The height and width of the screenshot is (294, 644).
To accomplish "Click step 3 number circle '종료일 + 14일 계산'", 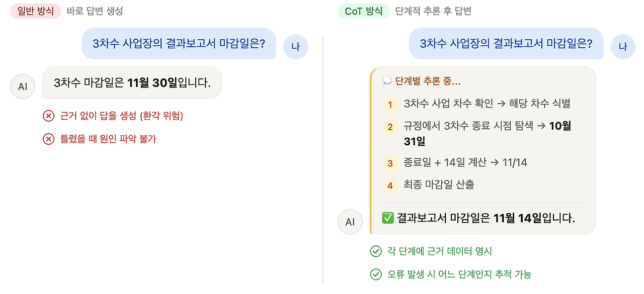I will pyautogui.click(x=390, y=163).
